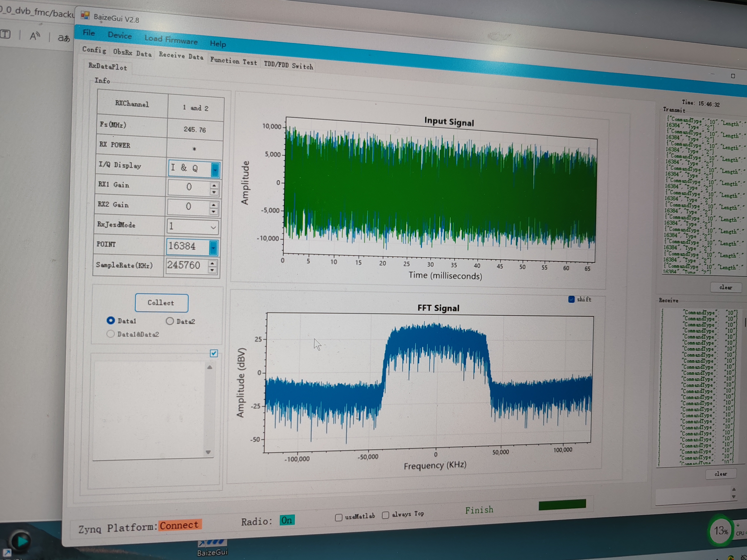Image resolution: width=747 pixels, height=560 pixels.
Task: Click the 'Finish' status text
Action: point(479,510)
